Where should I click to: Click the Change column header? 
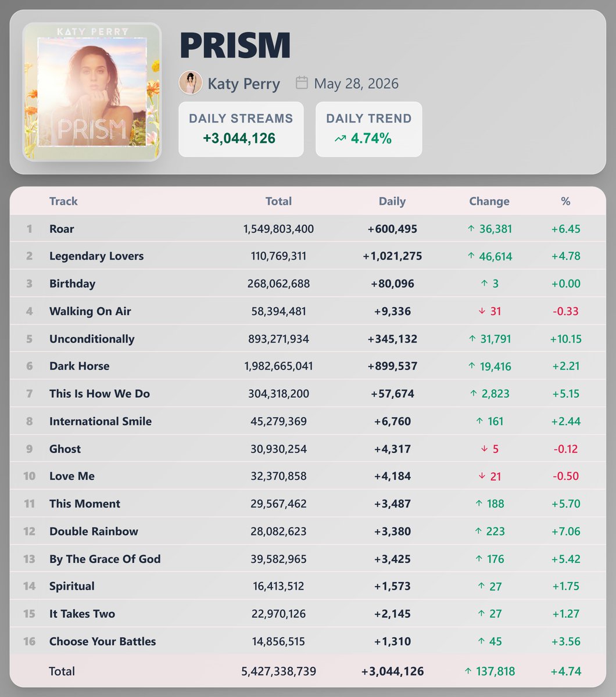click(489, 201)
